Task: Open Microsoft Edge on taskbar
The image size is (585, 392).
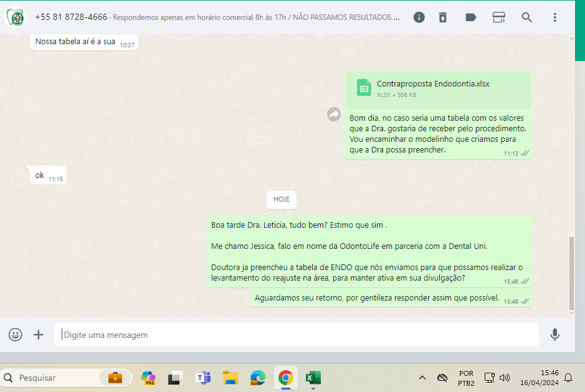Action: tap(258, 378)
